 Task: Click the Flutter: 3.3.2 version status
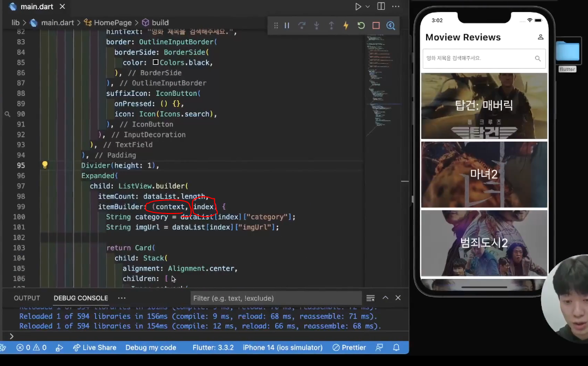(213, 347)
